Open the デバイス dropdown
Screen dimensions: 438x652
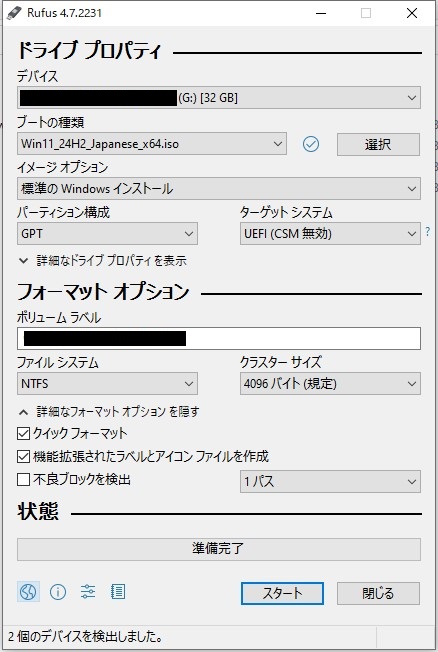(x=219, y=98)
